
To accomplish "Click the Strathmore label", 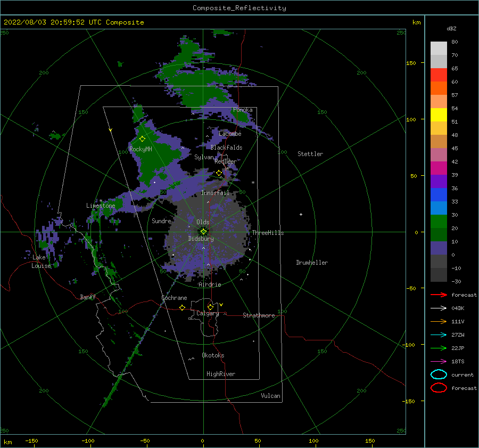I will (259, 315).
